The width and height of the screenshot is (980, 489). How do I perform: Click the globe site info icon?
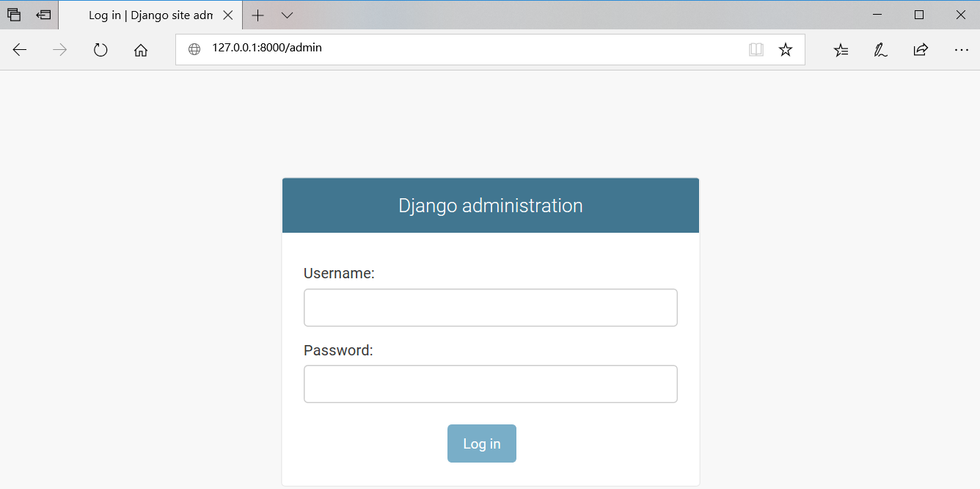[x=194, y=49]
